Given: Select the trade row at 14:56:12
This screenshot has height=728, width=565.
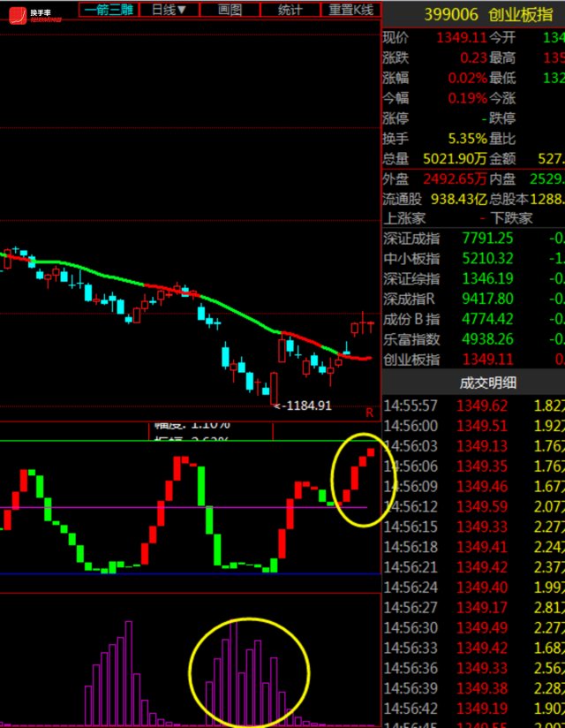Looking at the screenshot, I should [x=473, y=506].
